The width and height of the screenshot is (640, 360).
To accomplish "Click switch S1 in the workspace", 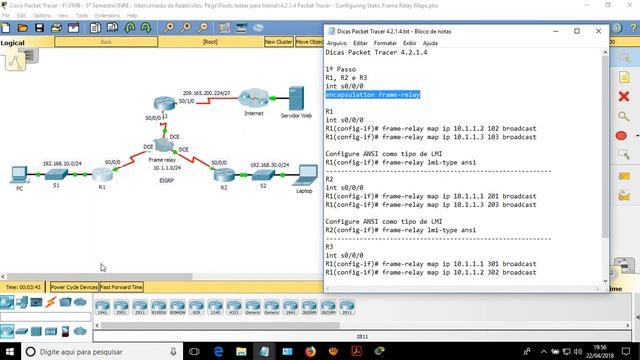I will point(56,174).
